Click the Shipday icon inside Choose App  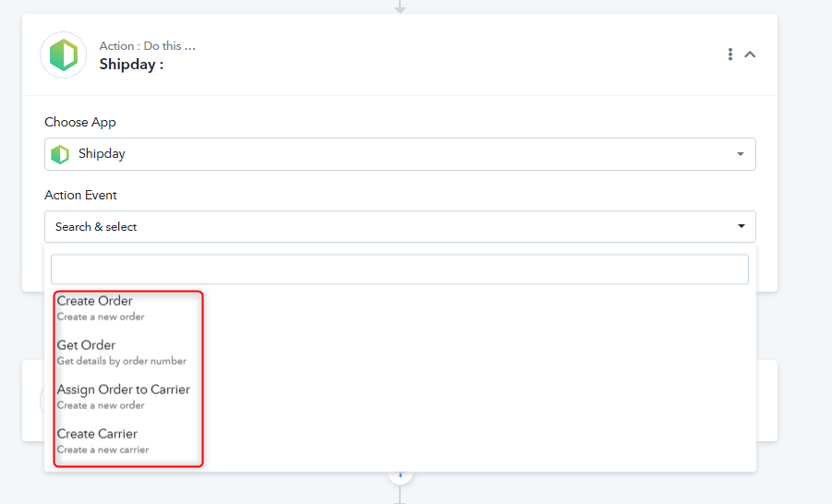tap(60, 154)
